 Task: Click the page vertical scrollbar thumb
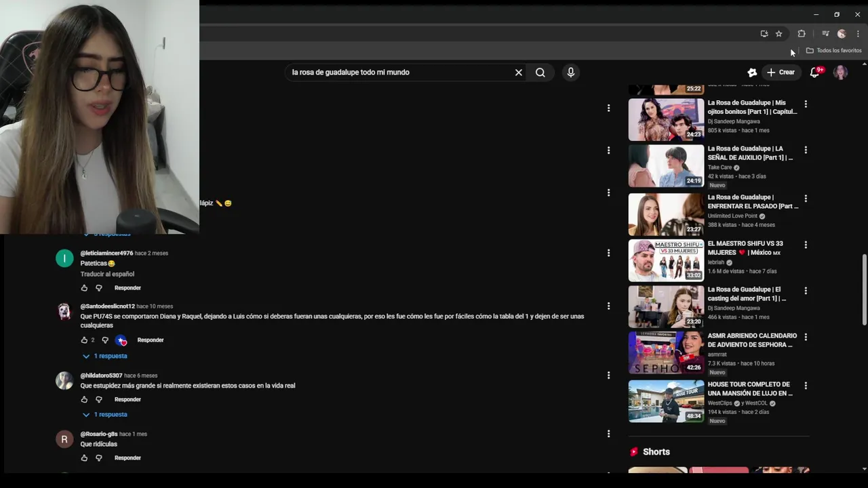click(x=864, y=289)
